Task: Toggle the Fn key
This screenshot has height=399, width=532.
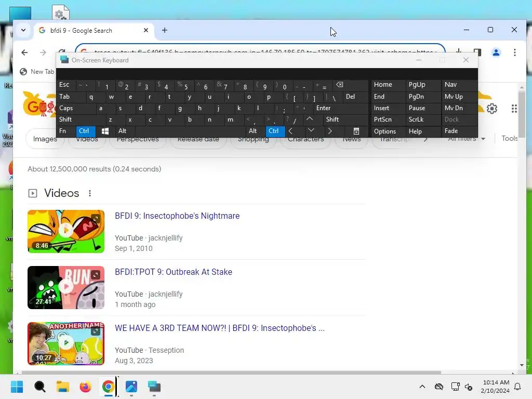Action: 66,131
